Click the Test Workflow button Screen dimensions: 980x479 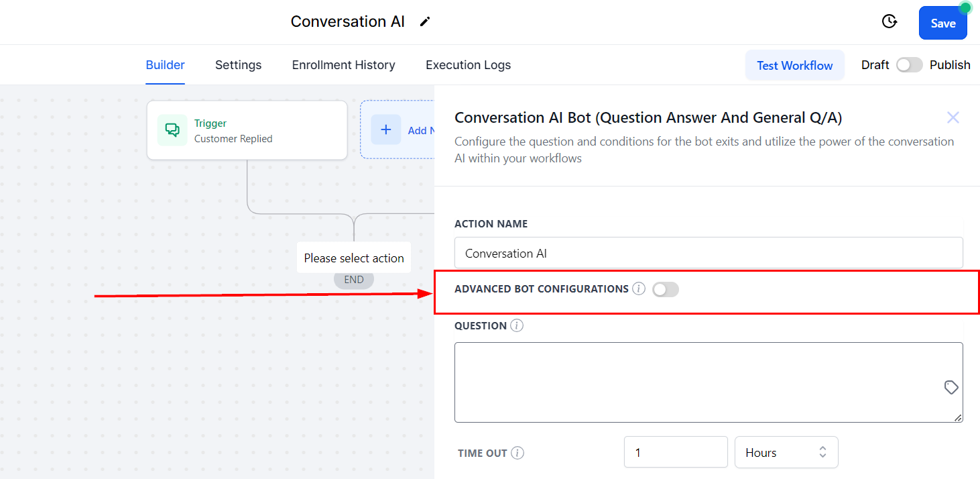pyautogui.click(x=794, y=66)
